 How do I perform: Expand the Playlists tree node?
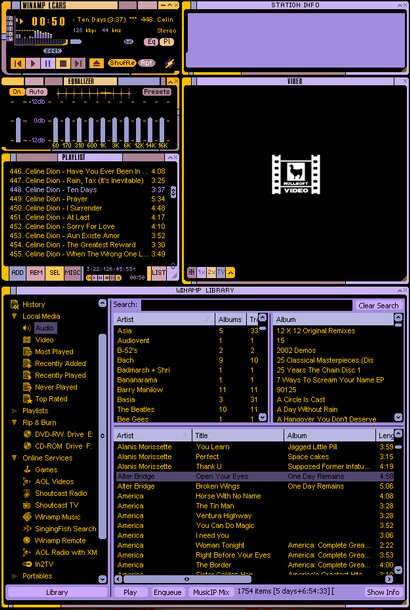(15, 411)
